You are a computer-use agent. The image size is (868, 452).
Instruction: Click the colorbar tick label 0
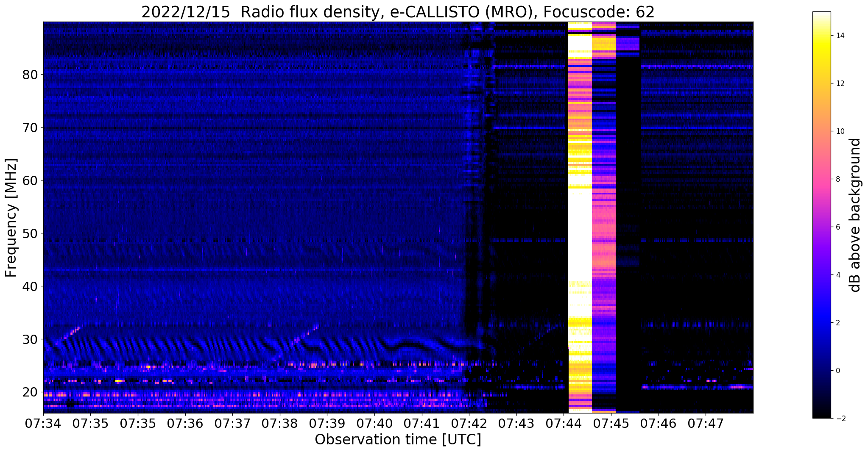point(837,371)
